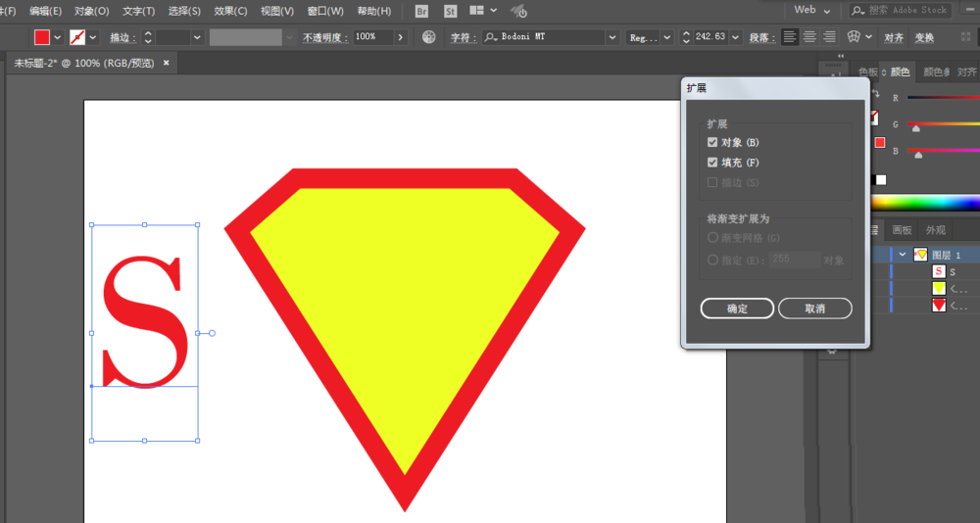Image resolution: width=980 pixels, height=523 pixels.
Task: Click the recolor artwork color wheel icon
Action: [429, 37]
